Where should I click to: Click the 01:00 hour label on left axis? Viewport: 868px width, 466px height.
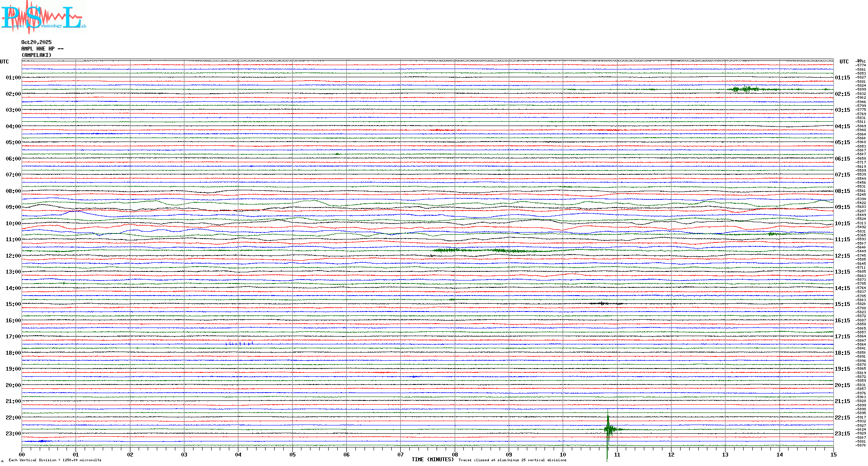13,78
